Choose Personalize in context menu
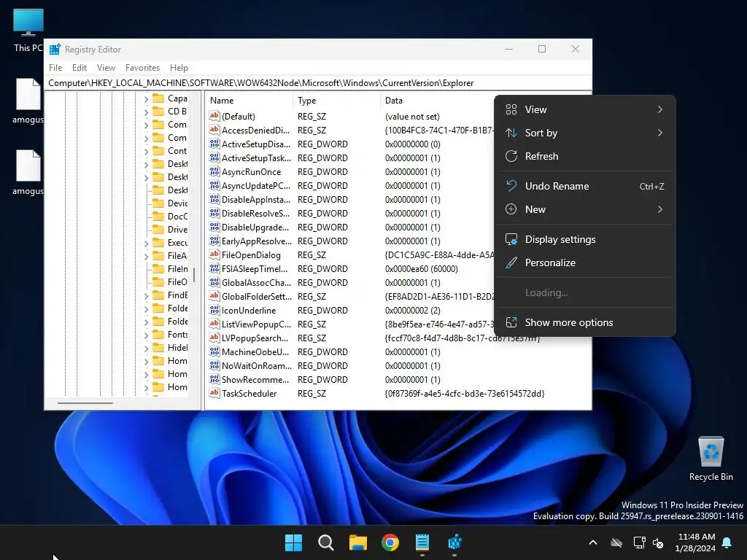747x560 pixels. pos(584,262)
